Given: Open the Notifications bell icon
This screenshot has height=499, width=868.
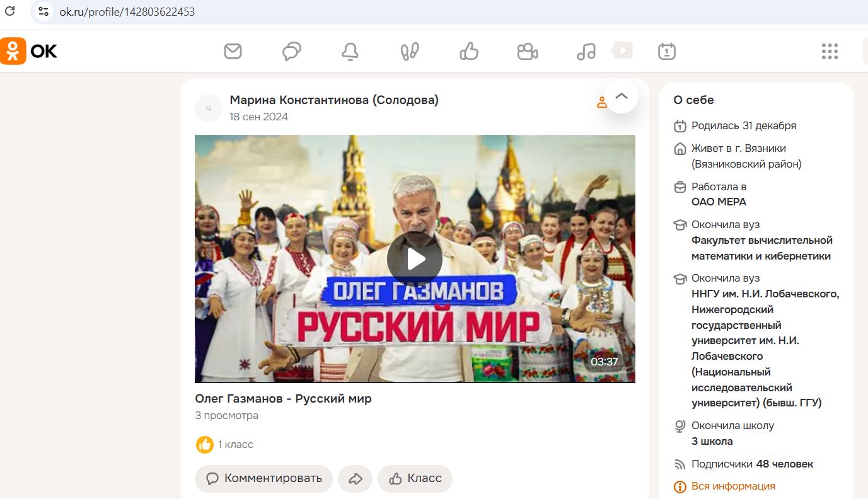Looking at the screenshot, I should pos(350,52).
